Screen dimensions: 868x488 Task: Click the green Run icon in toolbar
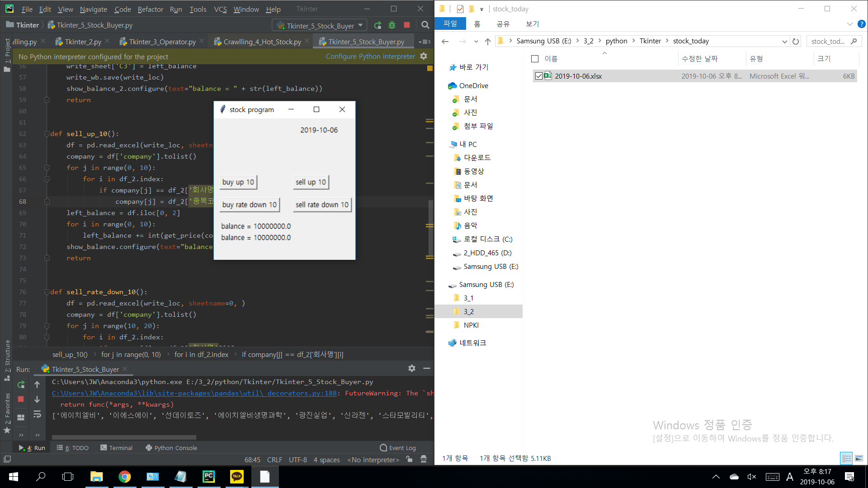[378, 25]
